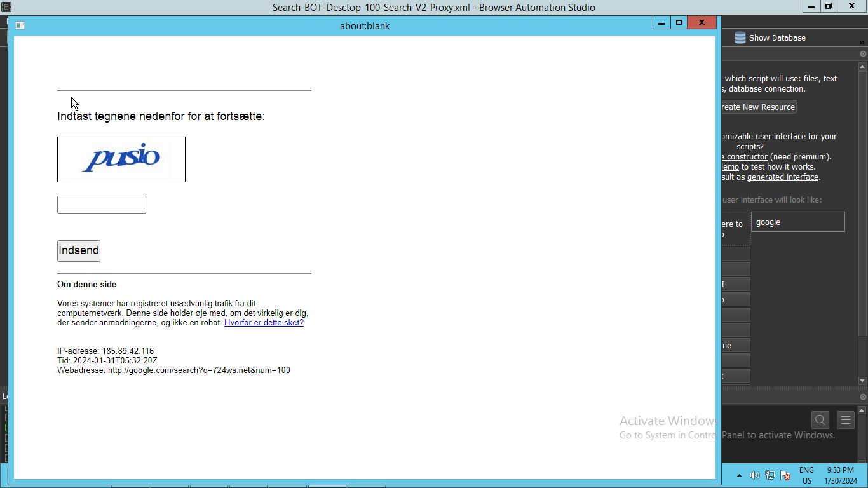This screenshot has width=868, height=488.
Task: Show hidden system tray icons
Action: click(x=739, y=475)
